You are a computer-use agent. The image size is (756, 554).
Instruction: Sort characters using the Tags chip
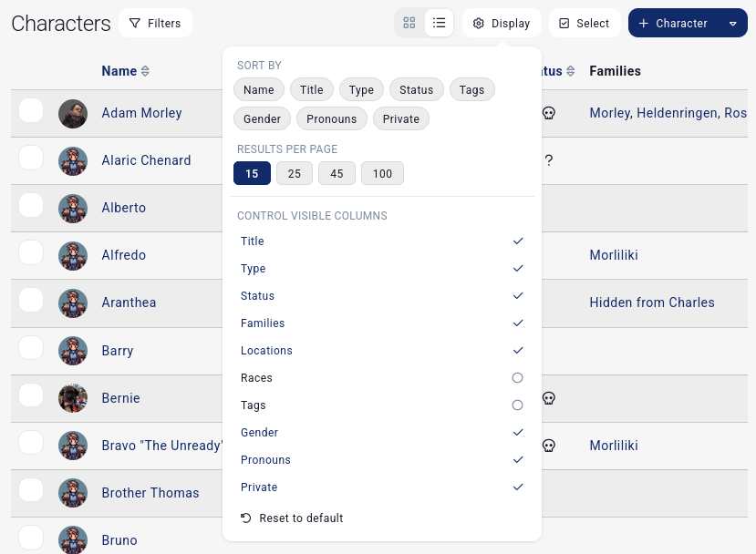click(473, 89)
